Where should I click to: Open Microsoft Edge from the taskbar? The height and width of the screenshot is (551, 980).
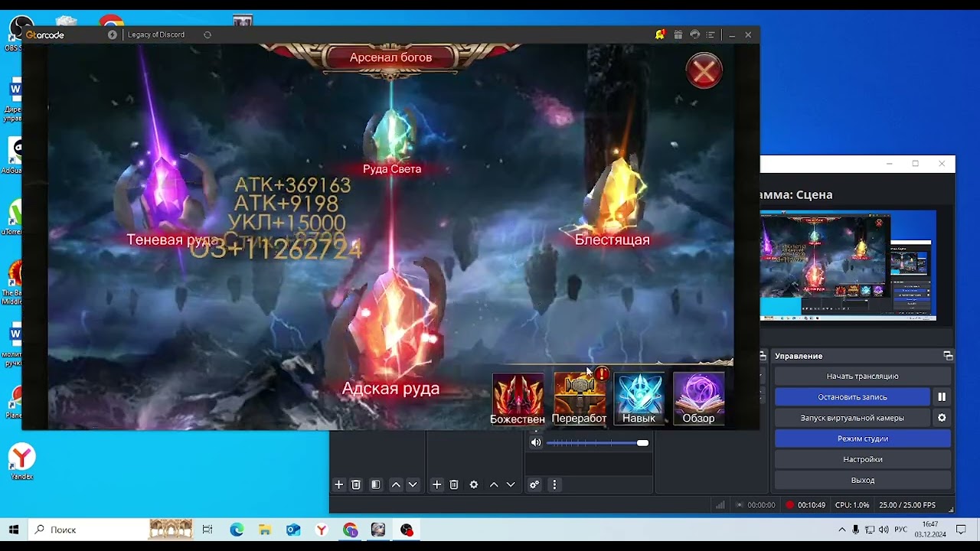pos(237,530)
